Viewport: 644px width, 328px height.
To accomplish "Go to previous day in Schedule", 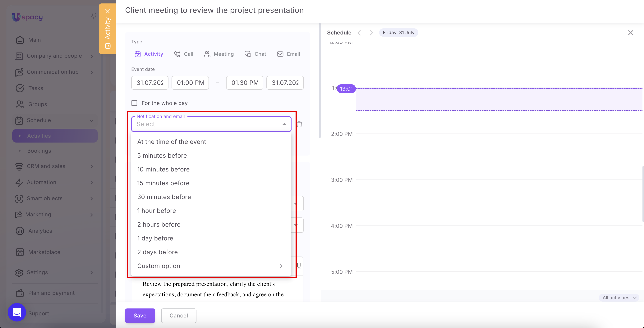I will tap(359, 33).
